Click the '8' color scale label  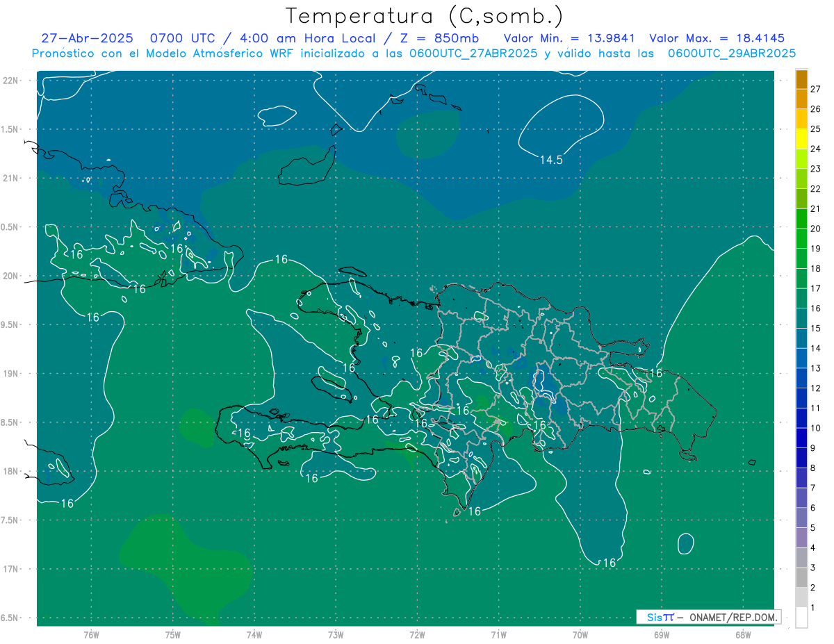coord(813,468)
